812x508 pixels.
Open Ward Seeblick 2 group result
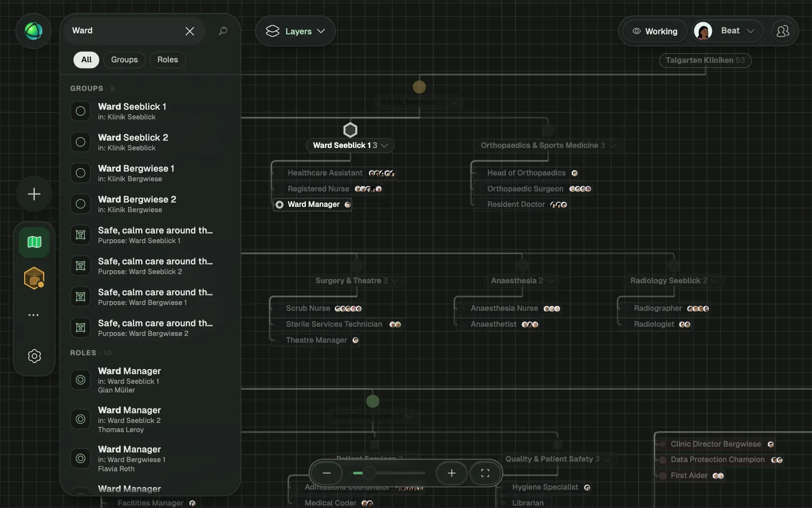tap(150, 142)
